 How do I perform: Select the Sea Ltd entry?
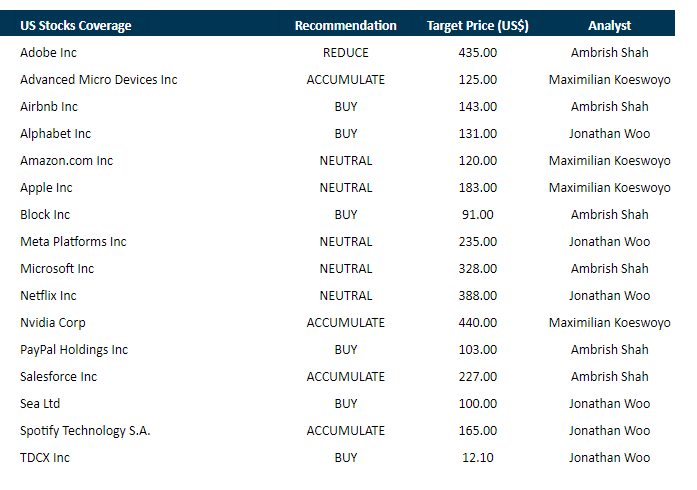[41, 403]
